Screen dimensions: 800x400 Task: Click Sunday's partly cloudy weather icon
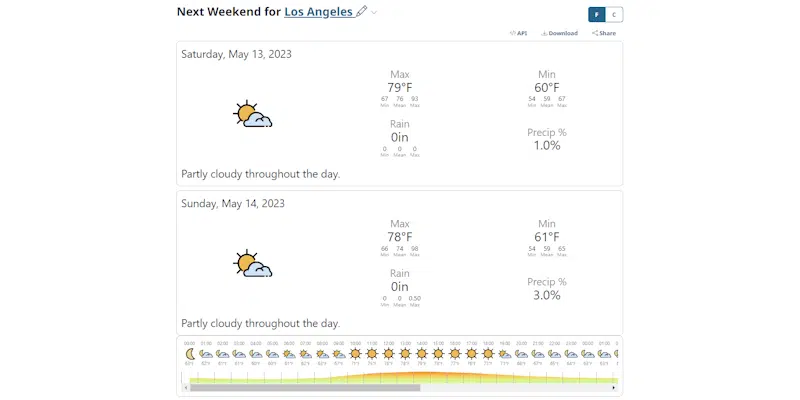(253, 265)
